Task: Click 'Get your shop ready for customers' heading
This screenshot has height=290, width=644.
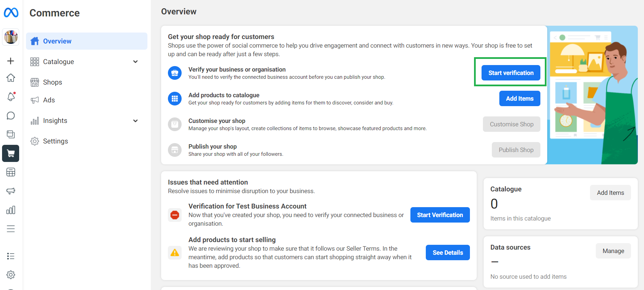Action: click(x=221, y=37)
